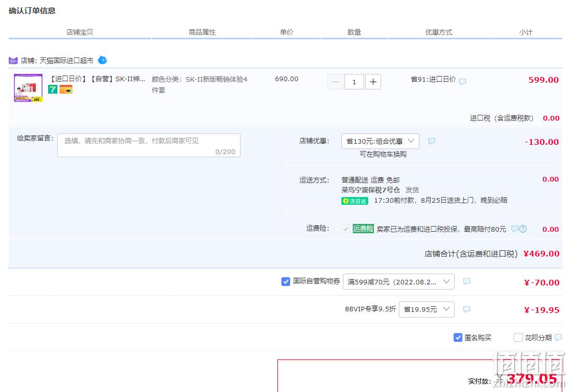
Task: Click comment icon next to 店铺优惠 dropdown
Action: [431, 141]
